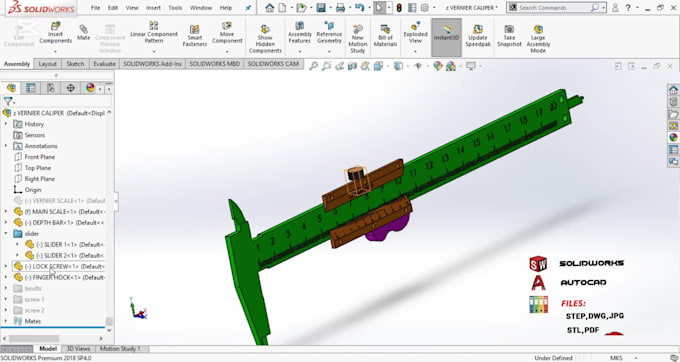The width and height of the screenshot is (680, 362).
Task: Expand MAIN SCALE<1> component
Action: [x=6, y=212]
